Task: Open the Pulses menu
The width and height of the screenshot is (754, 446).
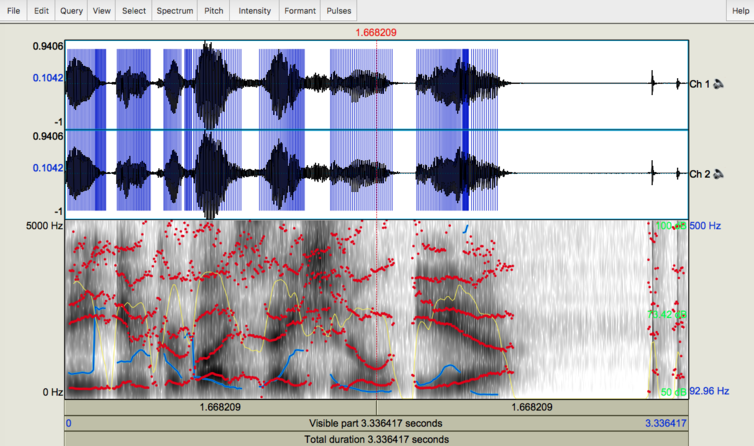Action: (337, 10)
